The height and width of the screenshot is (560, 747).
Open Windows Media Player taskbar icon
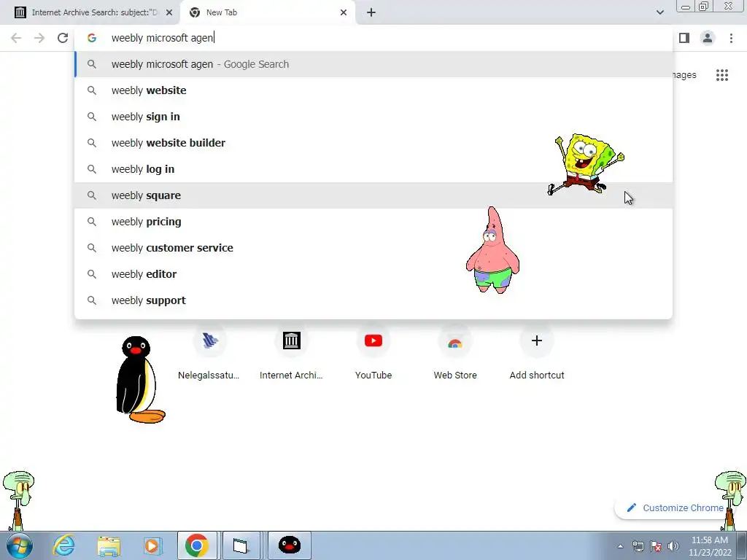(x=152, y=545)
